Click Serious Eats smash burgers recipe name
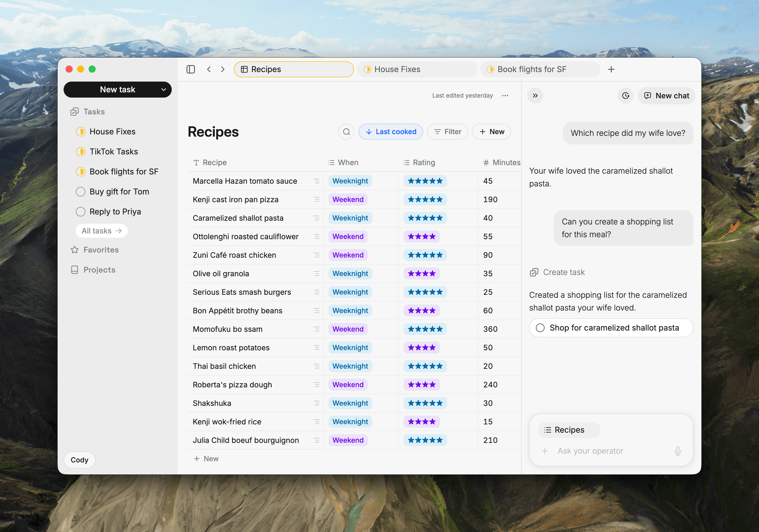 coord(242,292)
